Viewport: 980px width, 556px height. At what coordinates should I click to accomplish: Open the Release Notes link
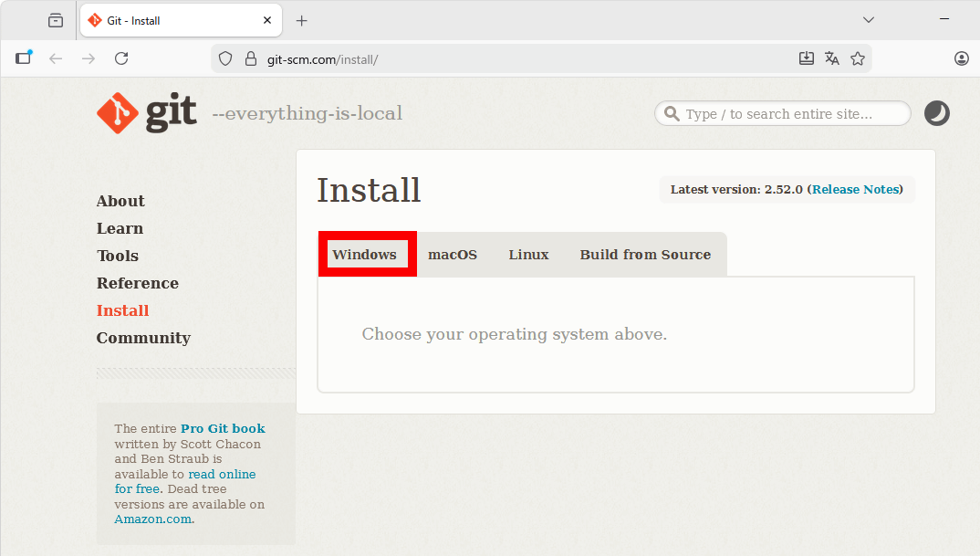[x=855, y=190]
